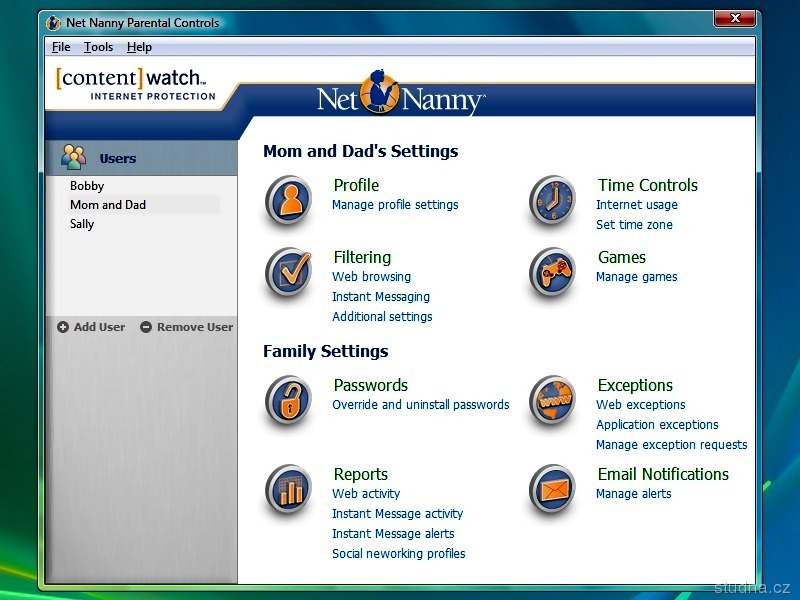Click the Time Controls clock icon
This screenshot has height=600, width=800.
point(553,200)
